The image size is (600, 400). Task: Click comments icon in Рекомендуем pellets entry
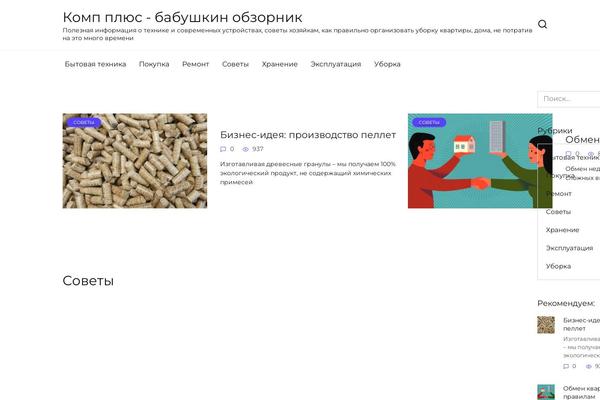coord(566,366)
